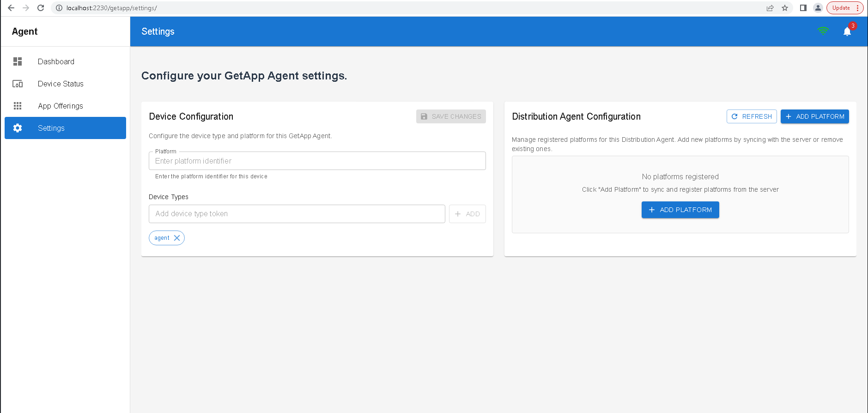The width and height of the screenshot is (868, 413).
Task: Click Add next to the device type field
Action: 467,214
